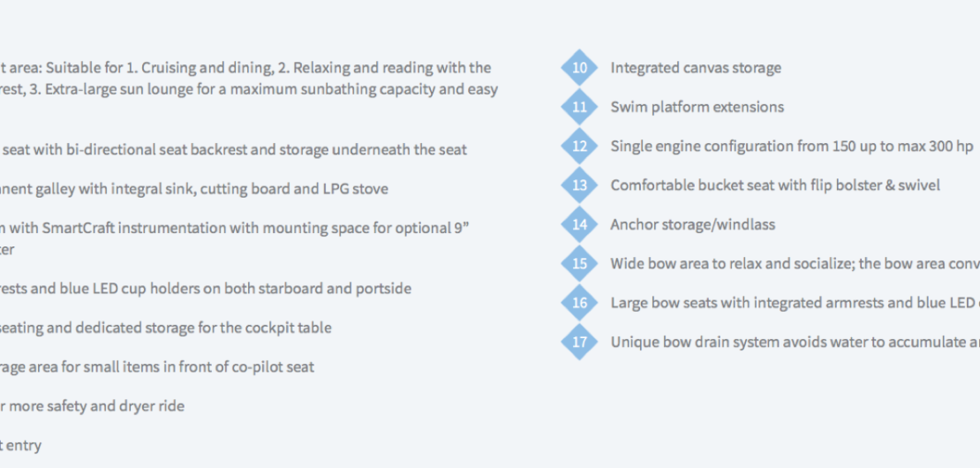This screenshot has width=980, height=468.
Task: Select the 'Swim platform extensions' feature text
Action: click(697, 107)
